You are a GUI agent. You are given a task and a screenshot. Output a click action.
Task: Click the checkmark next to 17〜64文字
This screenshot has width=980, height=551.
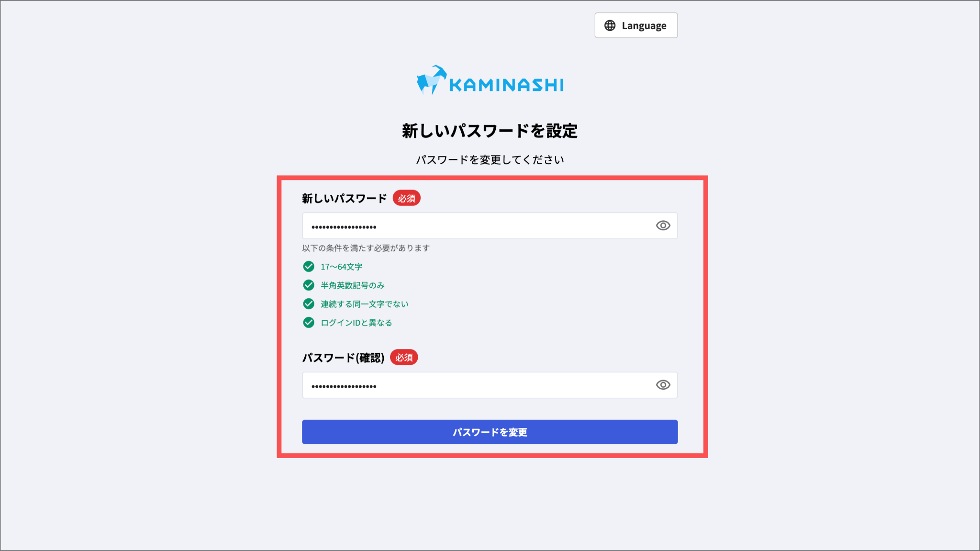tap(309, 267)
